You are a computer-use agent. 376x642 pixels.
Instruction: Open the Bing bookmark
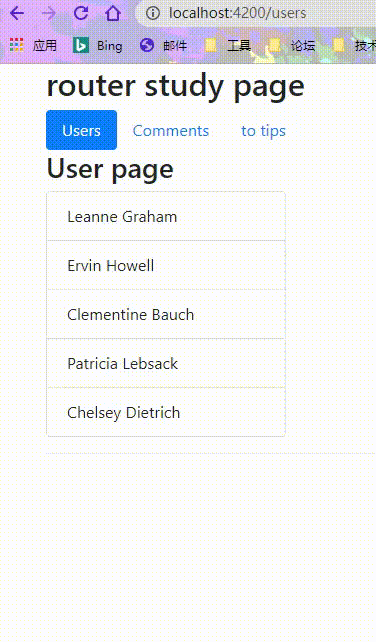97,45
